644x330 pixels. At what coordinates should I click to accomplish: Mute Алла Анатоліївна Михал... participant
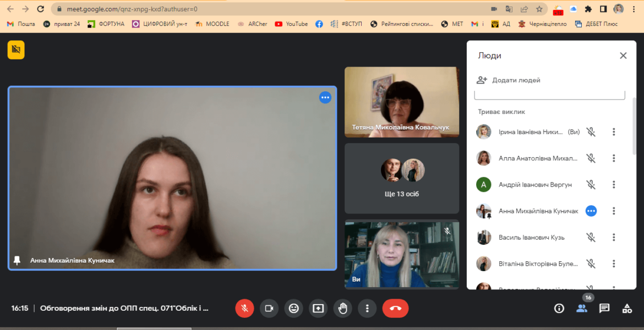click(591, 158)
